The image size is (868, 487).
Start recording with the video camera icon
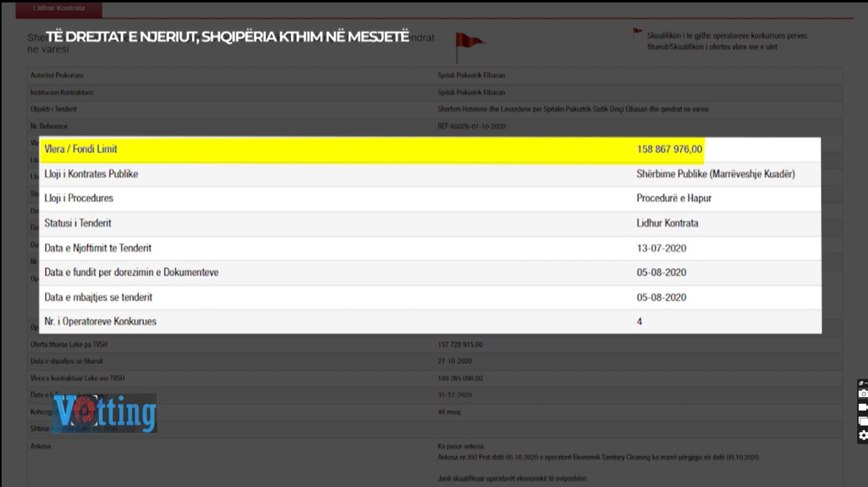click(863, 407)
